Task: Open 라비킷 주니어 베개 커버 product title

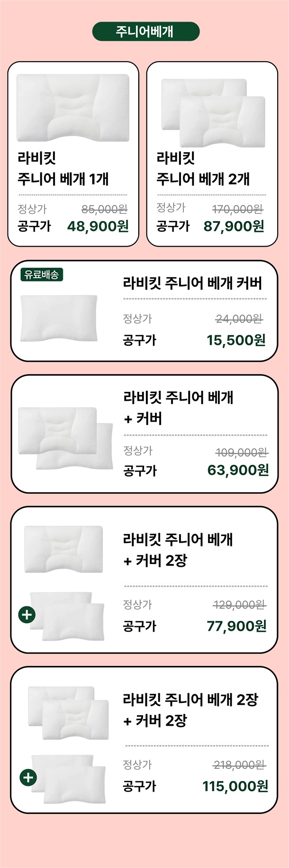Action: tap(192, 283)
